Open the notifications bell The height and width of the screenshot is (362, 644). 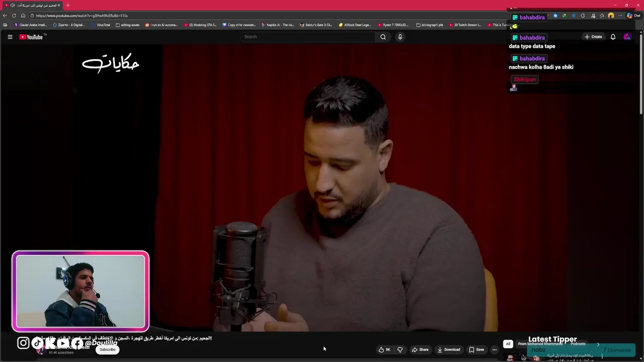tap(613, 37)
